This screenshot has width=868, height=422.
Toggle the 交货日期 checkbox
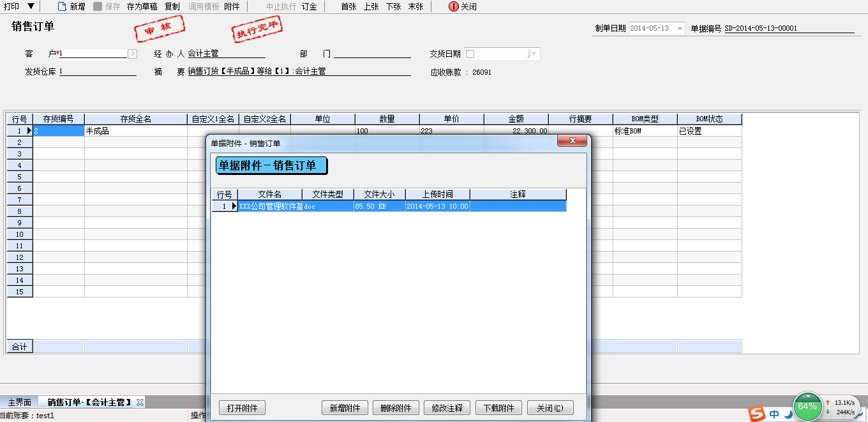click(x=470, y=54)
